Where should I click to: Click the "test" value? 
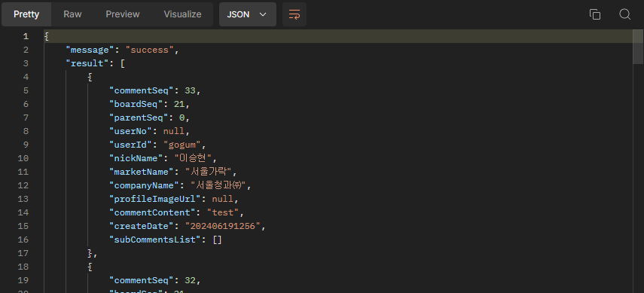(x=223, y=212)
